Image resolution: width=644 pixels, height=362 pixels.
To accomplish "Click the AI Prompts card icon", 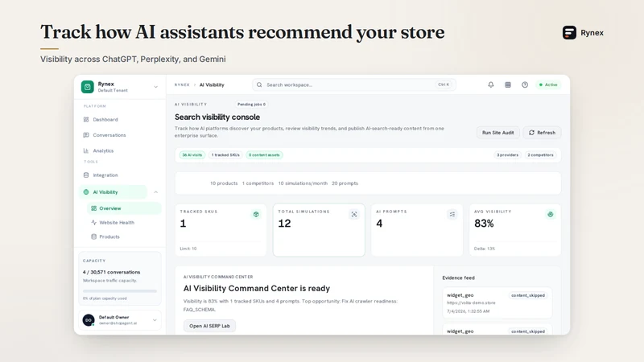I will [x=452, y=214].
